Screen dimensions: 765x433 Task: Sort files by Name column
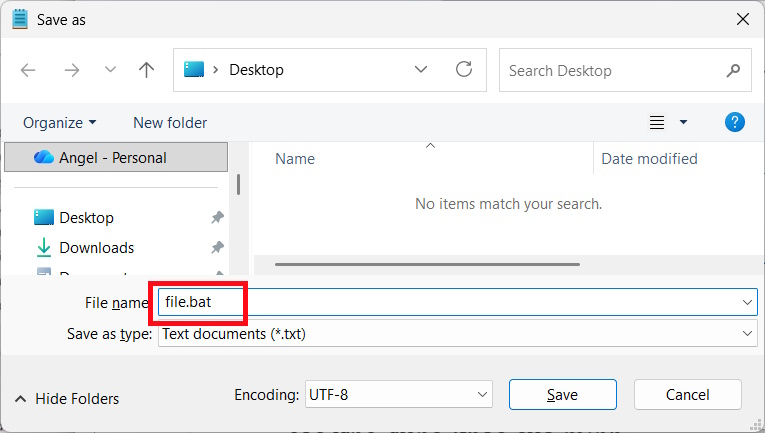click(x=295, y=158)
